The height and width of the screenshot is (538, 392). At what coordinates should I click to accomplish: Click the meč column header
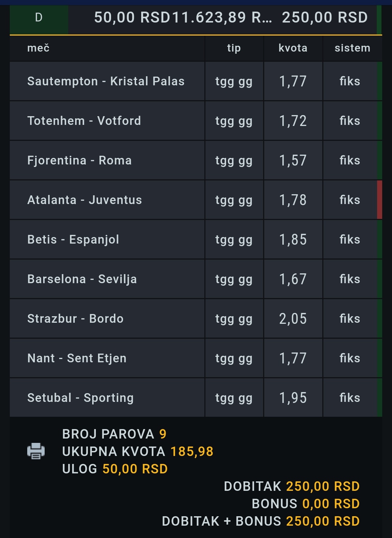coord(38,48)
